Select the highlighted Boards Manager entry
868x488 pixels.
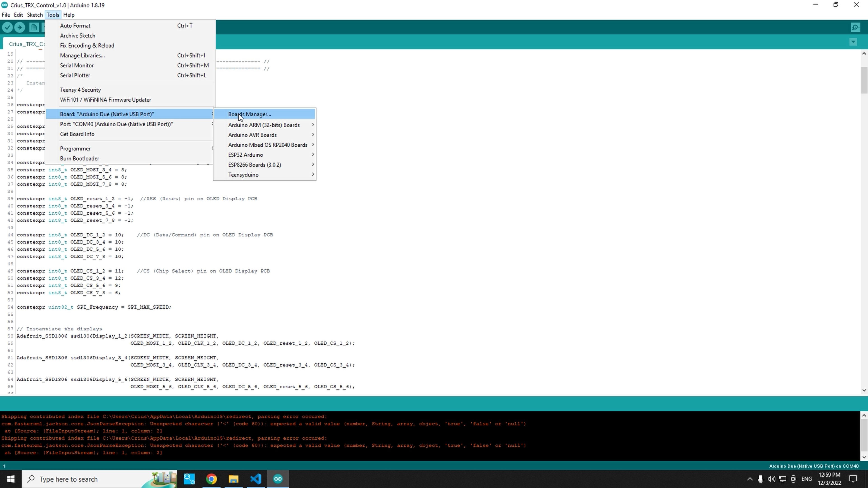coord(249,114)
